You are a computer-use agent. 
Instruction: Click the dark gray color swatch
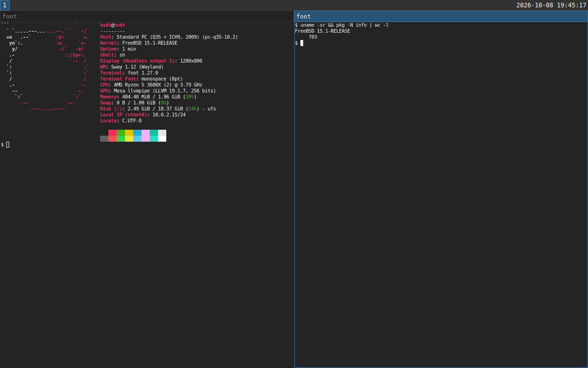(104, 138)
